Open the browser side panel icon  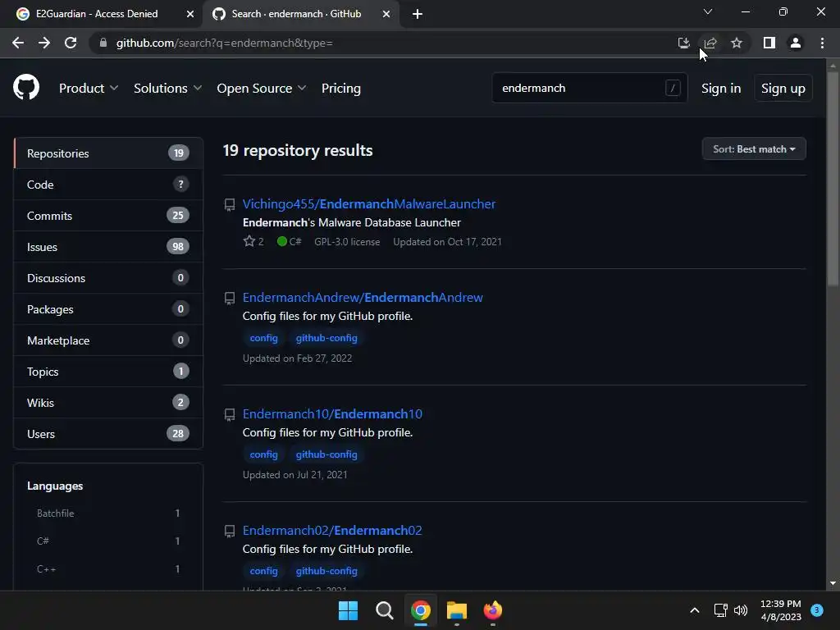tap(769, 43)
